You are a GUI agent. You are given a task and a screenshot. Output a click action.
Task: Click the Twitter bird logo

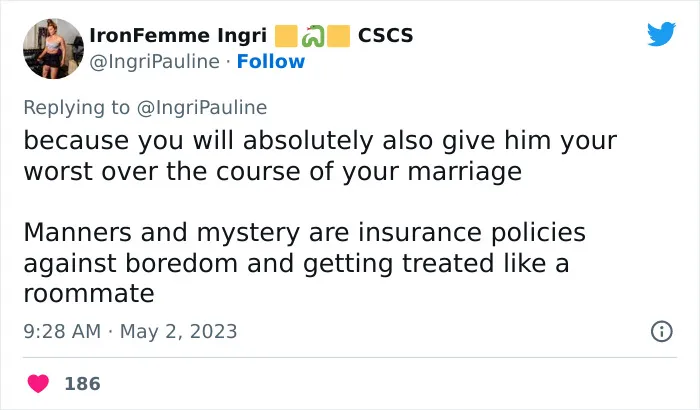coord(661,34)
